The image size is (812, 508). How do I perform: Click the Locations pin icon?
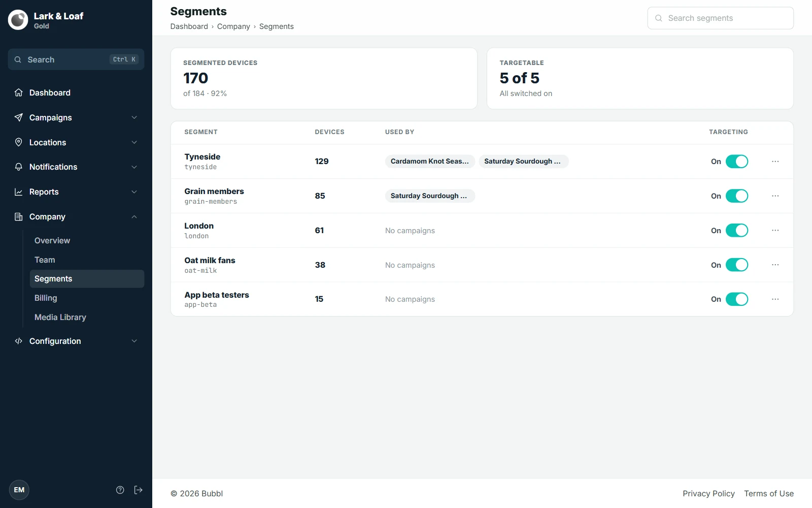19,142
